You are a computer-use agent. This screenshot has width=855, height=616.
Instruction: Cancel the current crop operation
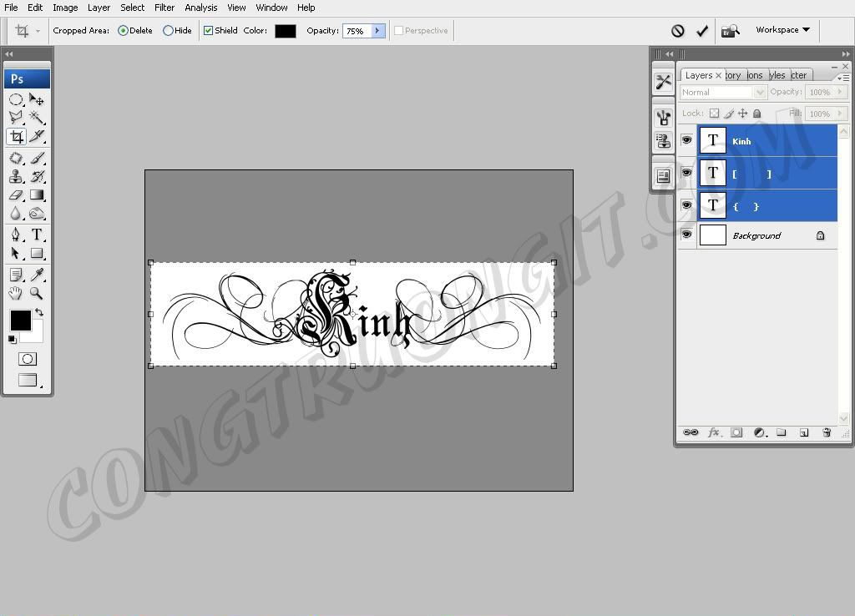point(678,31)
